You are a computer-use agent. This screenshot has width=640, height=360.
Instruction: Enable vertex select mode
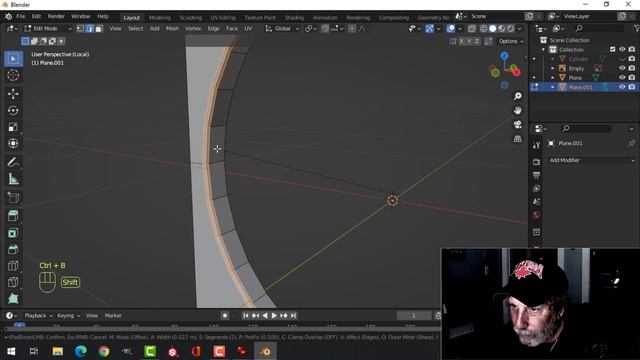80,29
